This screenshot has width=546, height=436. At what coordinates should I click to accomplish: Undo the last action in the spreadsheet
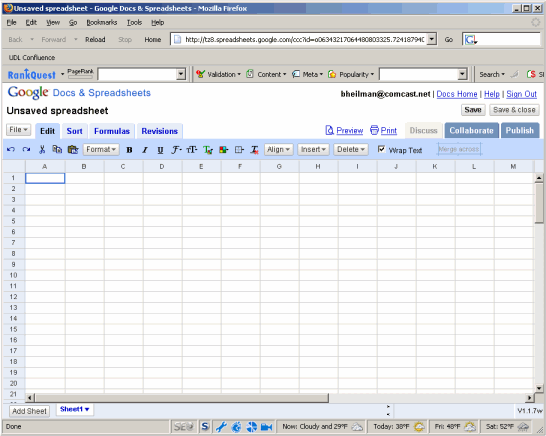coord(11,149)
